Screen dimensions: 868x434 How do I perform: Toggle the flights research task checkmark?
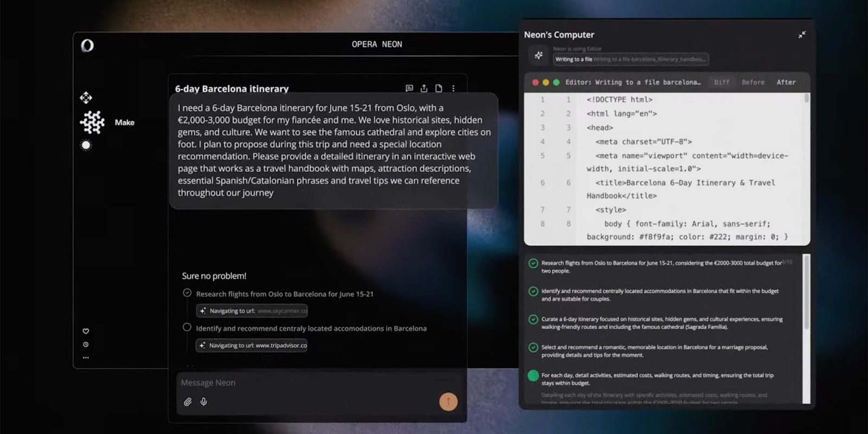(x=187, y=293)
